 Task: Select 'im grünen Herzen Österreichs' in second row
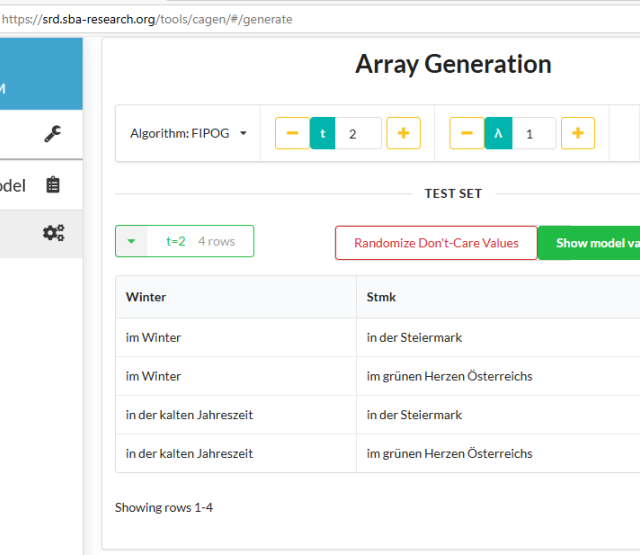point(498,376)
